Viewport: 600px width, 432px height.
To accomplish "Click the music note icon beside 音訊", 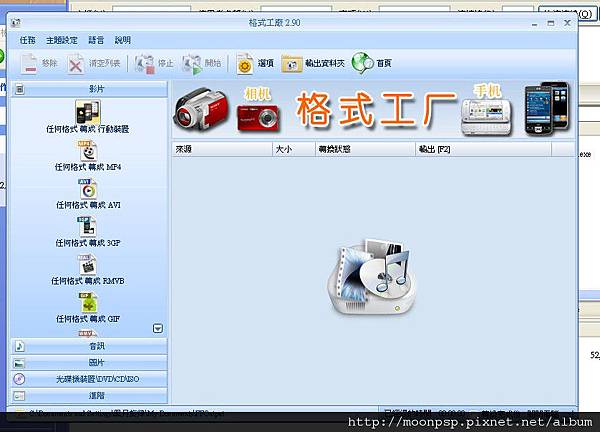I will point(20,346).
